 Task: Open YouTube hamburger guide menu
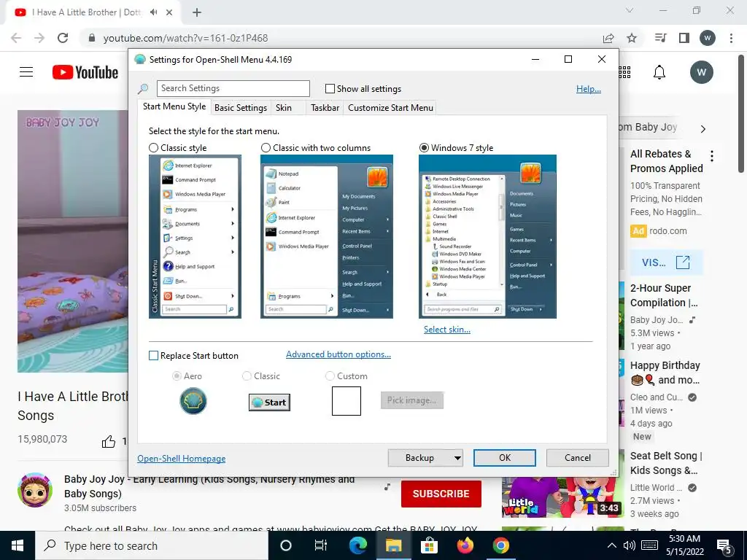(x=26, y=72)
